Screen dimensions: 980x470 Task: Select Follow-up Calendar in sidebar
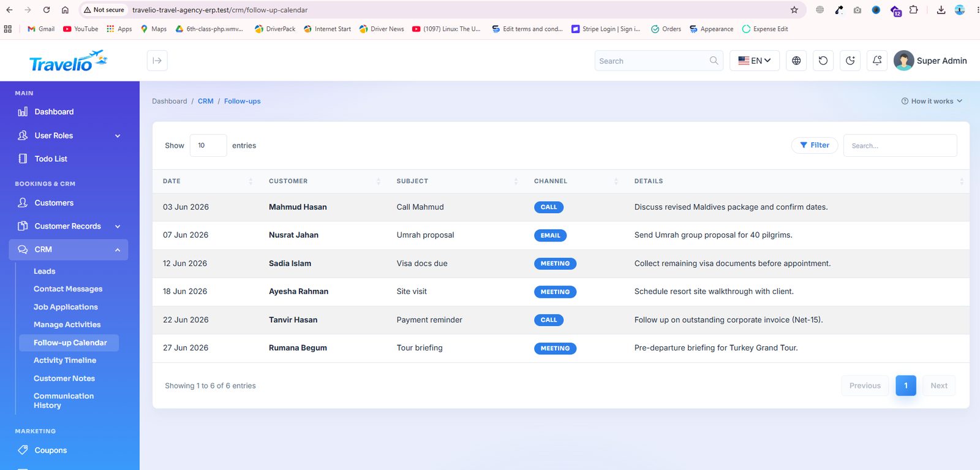69,343
